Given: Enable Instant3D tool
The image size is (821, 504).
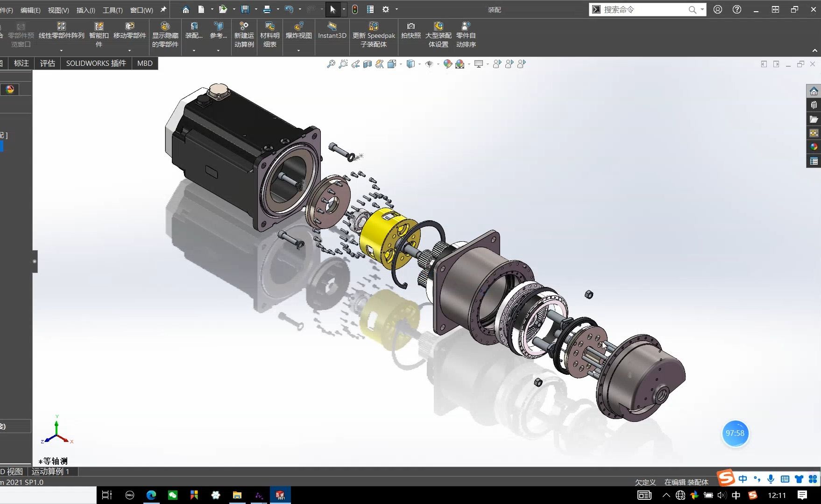Looking at the screenshot, I should click(332, 31).
